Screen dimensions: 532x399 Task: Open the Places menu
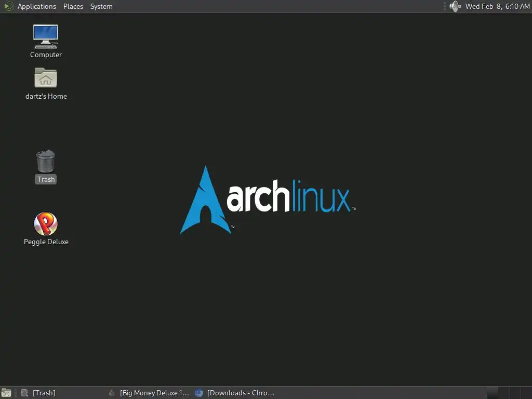point(73,6)
